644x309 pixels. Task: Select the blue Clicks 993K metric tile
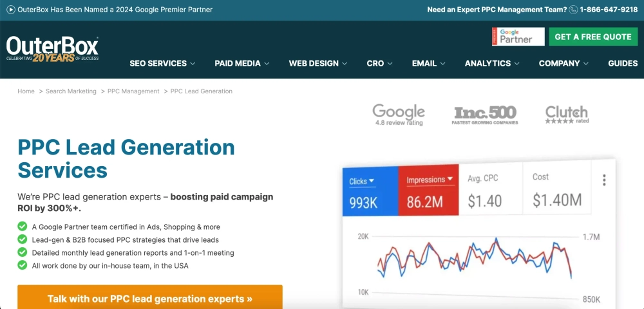pyautogui.click(x=370, y=191)
